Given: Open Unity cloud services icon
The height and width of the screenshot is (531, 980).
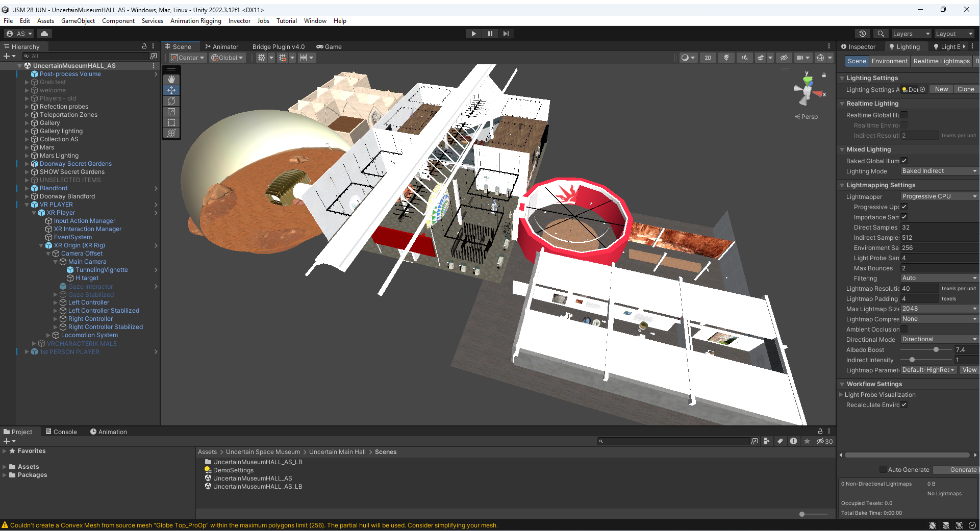Looking at the screenshot, I should pyautogui.click(x=44, y=34).
